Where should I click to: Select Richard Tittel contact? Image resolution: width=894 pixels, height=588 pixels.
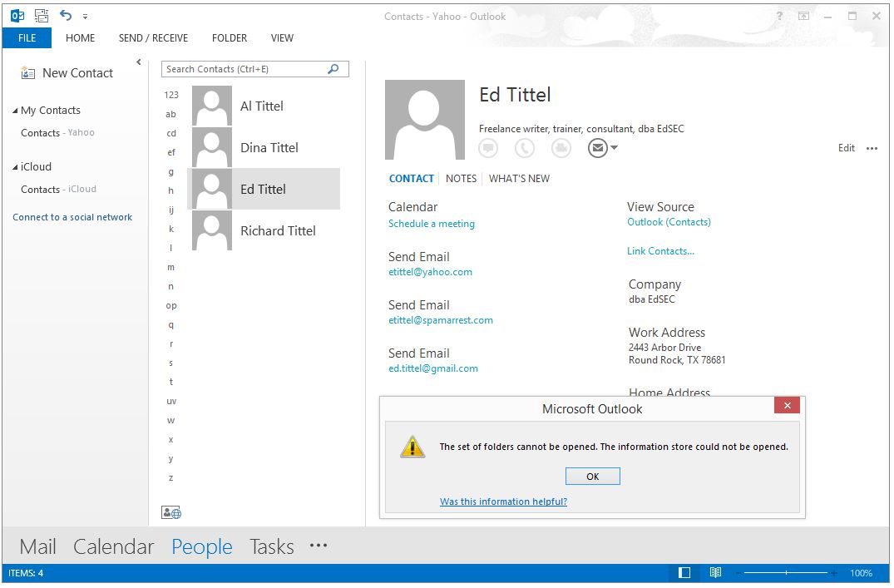(x=265, y=231)
